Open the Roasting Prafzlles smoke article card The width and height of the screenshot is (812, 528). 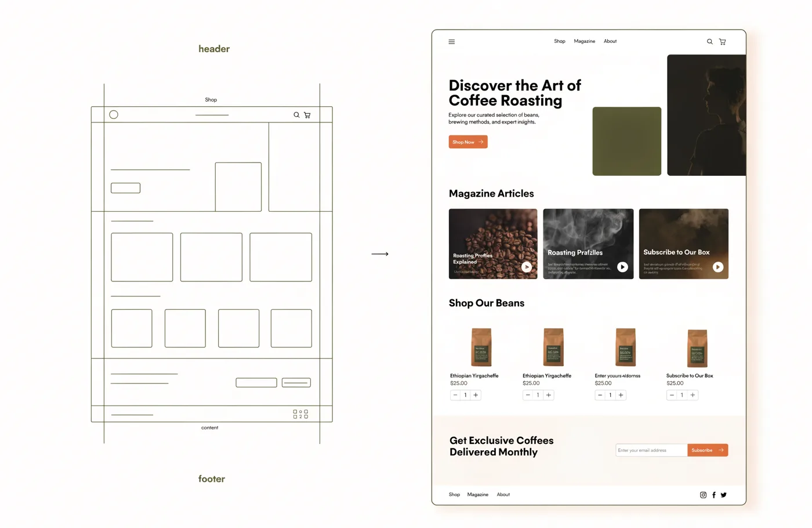pyautogui.click(x=588, y=244)
